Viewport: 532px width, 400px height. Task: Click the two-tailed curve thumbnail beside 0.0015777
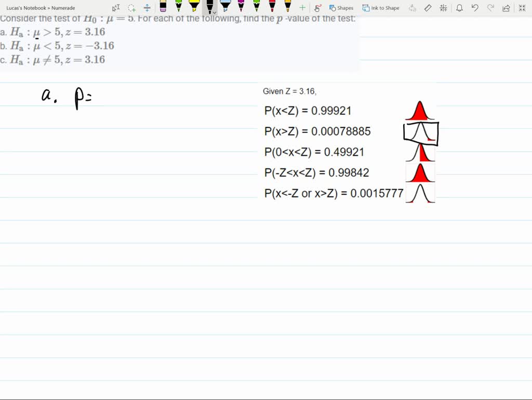420,193
